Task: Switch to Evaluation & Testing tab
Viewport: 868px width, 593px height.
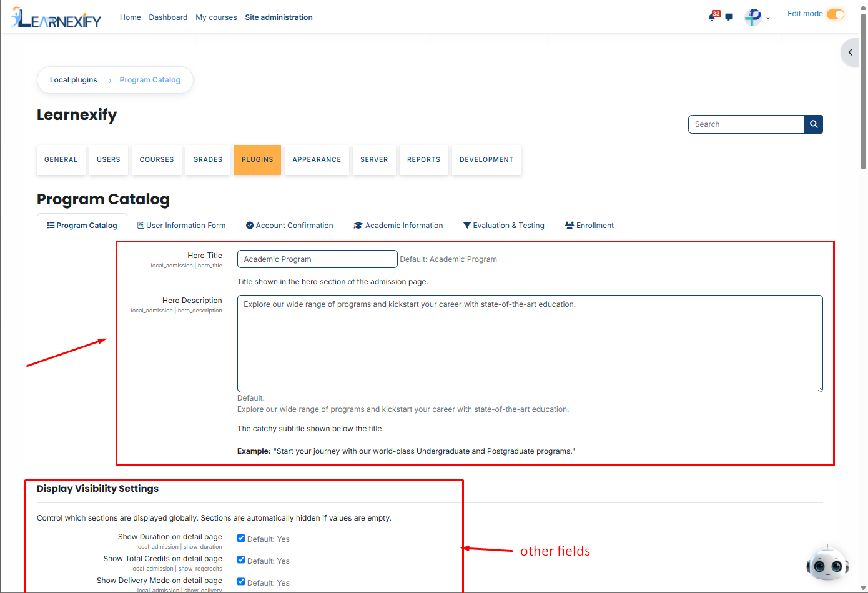Action: tap(504, 226)
